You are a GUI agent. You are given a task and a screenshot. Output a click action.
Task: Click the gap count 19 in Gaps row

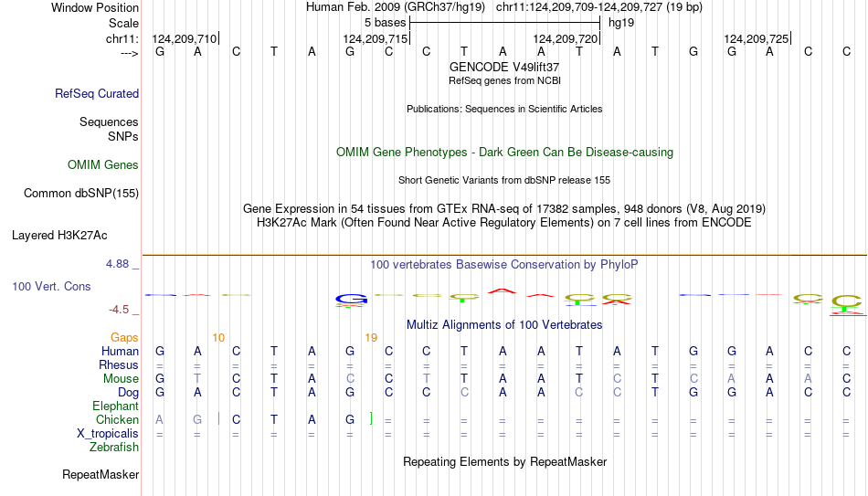tap(371, 338)
